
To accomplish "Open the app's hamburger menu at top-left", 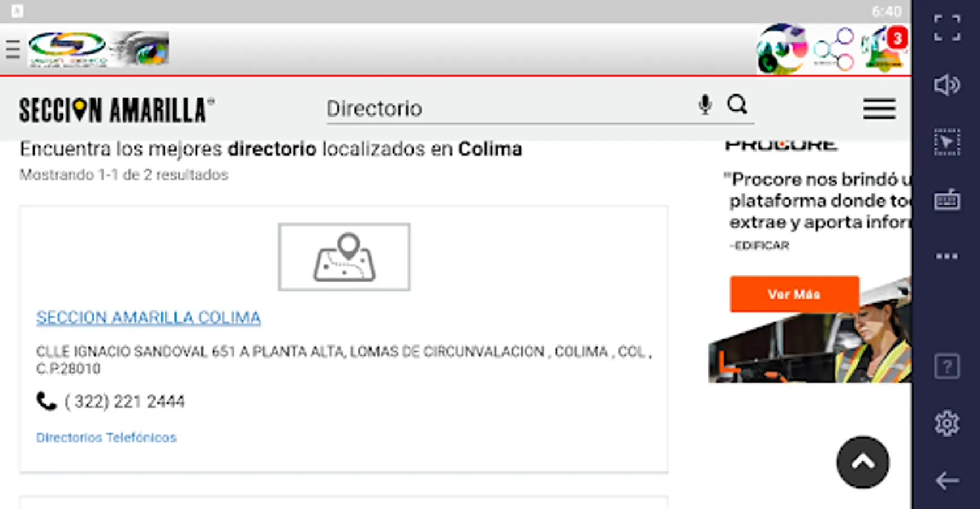I will [12, 50].
